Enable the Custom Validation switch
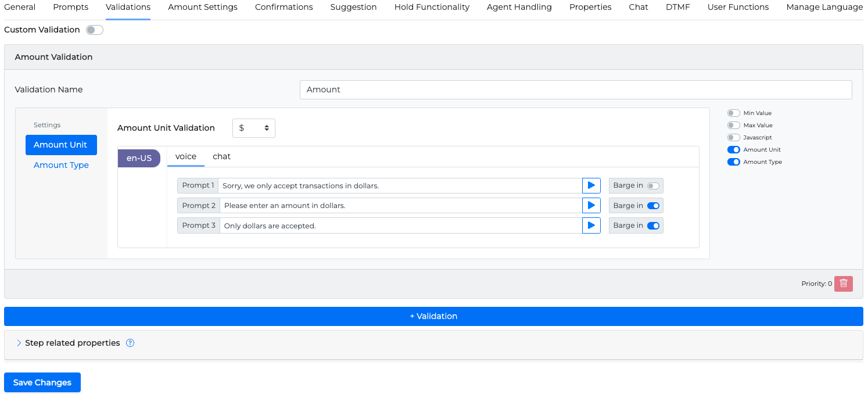868x394 pixels. (x=94, y=30)
